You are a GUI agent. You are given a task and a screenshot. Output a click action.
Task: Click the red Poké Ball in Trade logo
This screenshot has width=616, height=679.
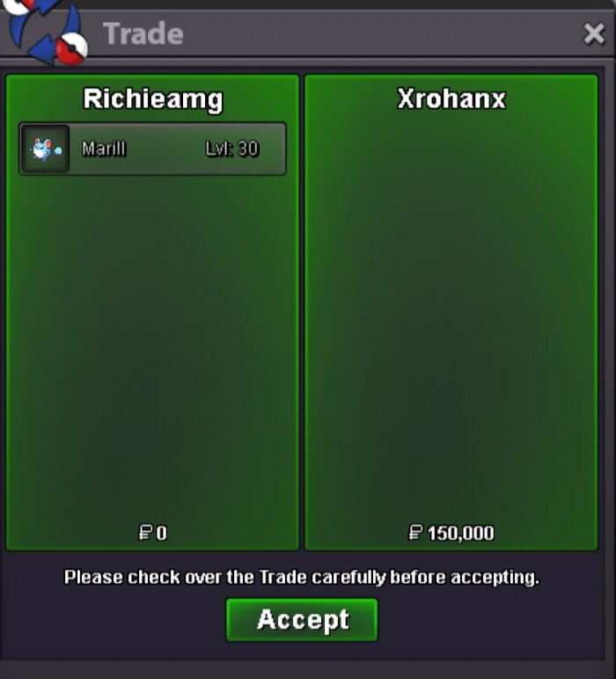point(72,48)
